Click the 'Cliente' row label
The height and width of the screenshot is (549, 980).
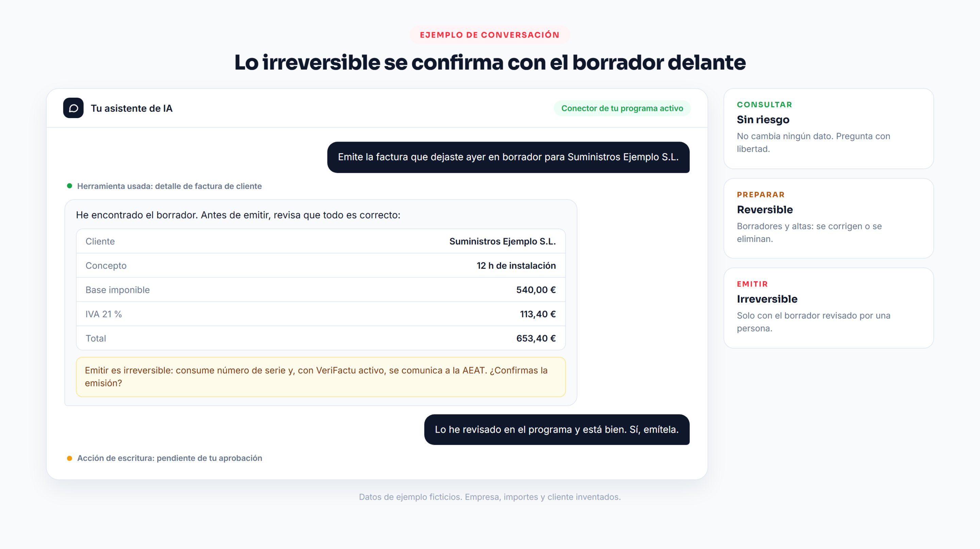100,241
